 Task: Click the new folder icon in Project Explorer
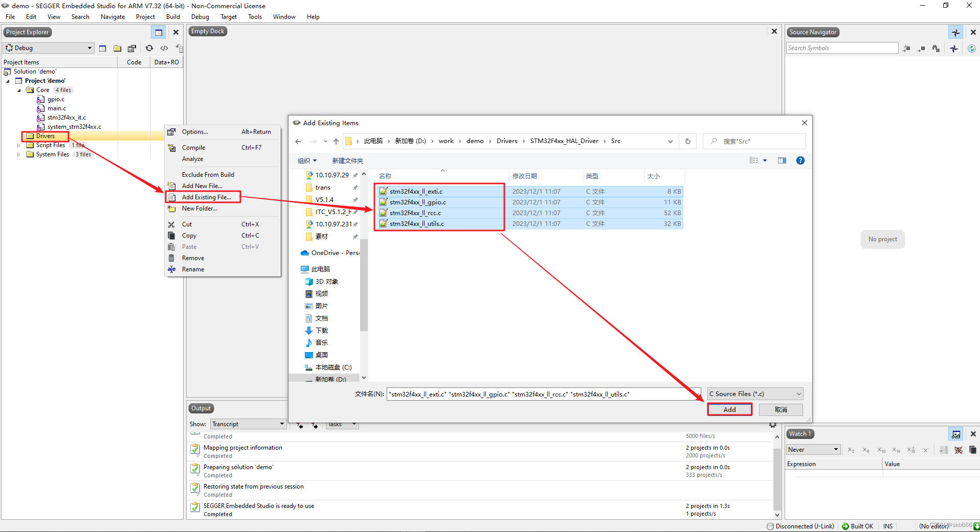coord(117,48)
